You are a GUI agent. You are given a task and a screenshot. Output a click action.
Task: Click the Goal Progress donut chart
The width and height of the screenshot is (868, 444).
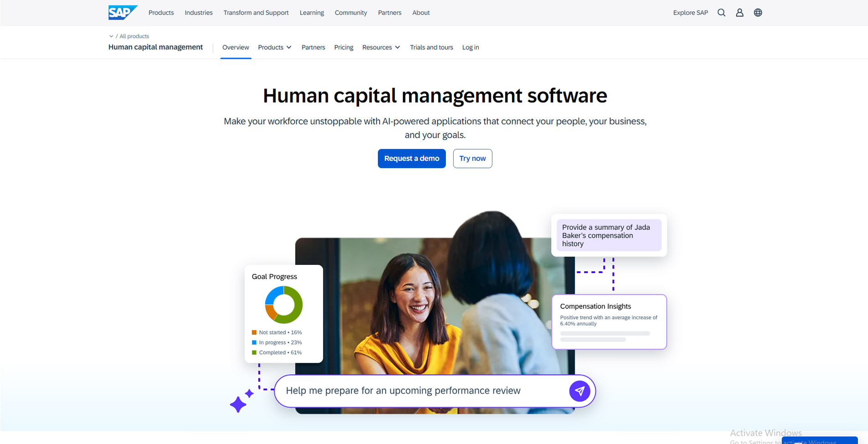coord(283,305)
